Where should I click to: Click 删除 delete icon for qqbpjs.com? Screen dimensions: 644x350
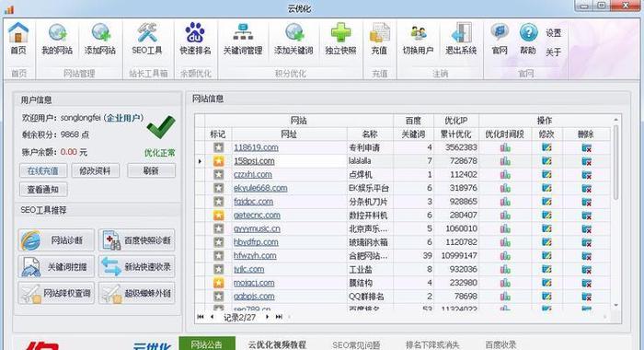[x=587, y=297]
